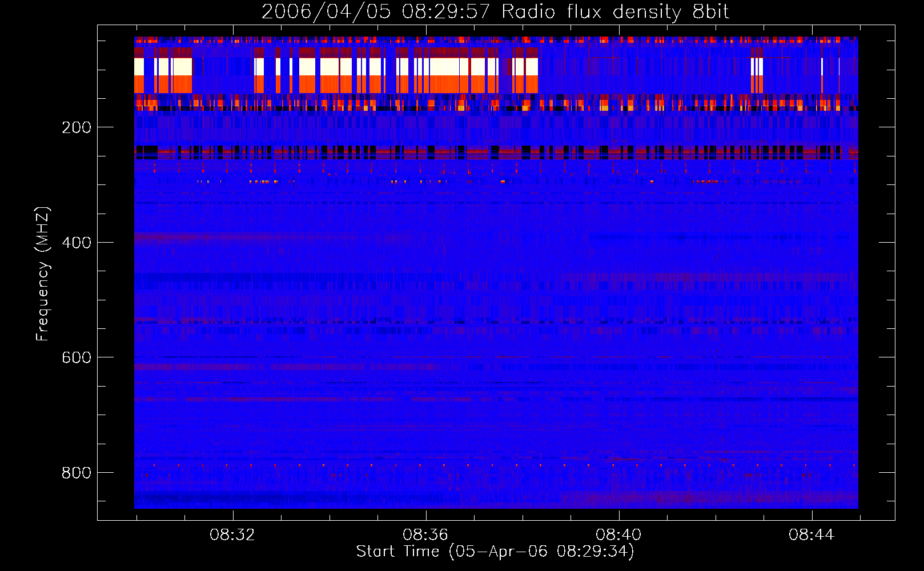The height and width of the screenshot is (571, 924).
Task: Click the 'Start Time (05-Apr-06 08:29:34)' axis label
Action: point(495,552)
